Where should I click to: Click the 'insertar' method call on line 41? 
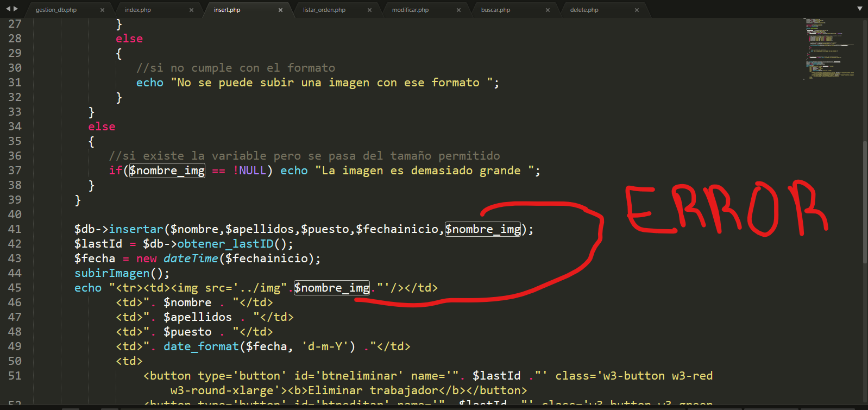(136, 229)
